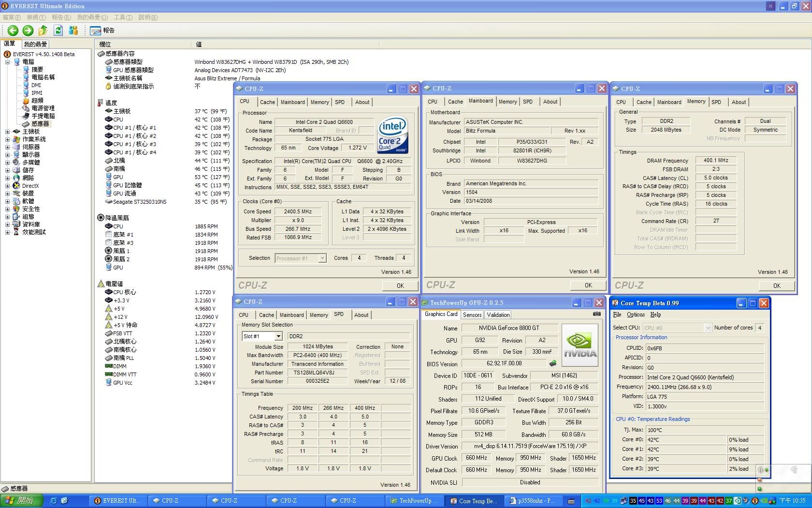This screenshot has height=508, width=812.
Task: Click the Core Temp window title icon
Action: click(x=615, y=303)
